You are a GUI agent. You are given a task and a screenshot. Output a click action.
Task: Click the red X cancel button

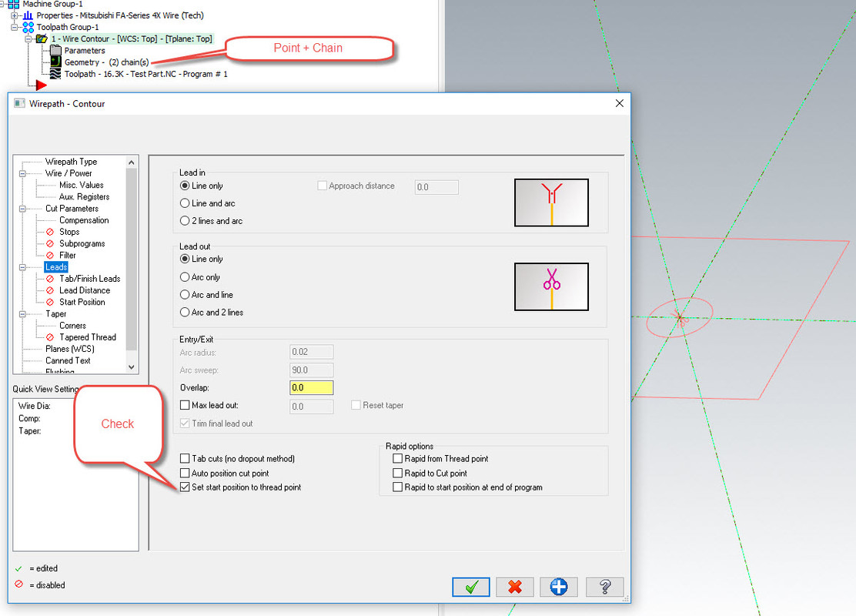514,587
